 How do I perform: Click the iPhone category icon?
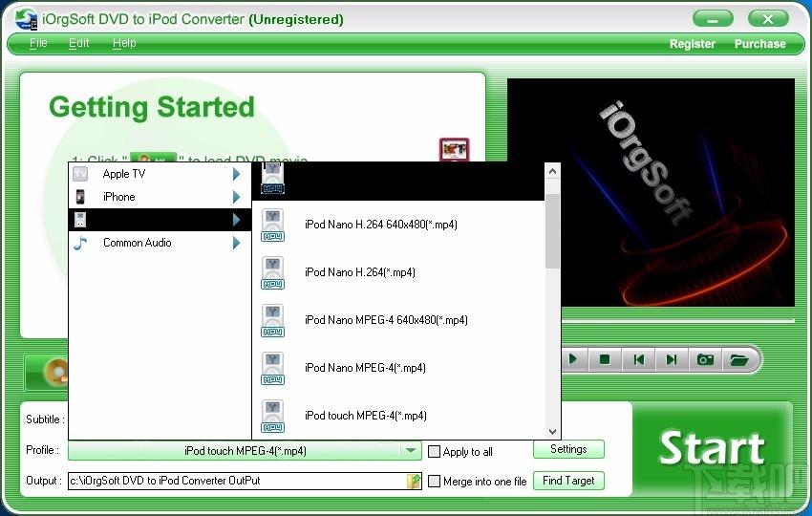[80, 197]
